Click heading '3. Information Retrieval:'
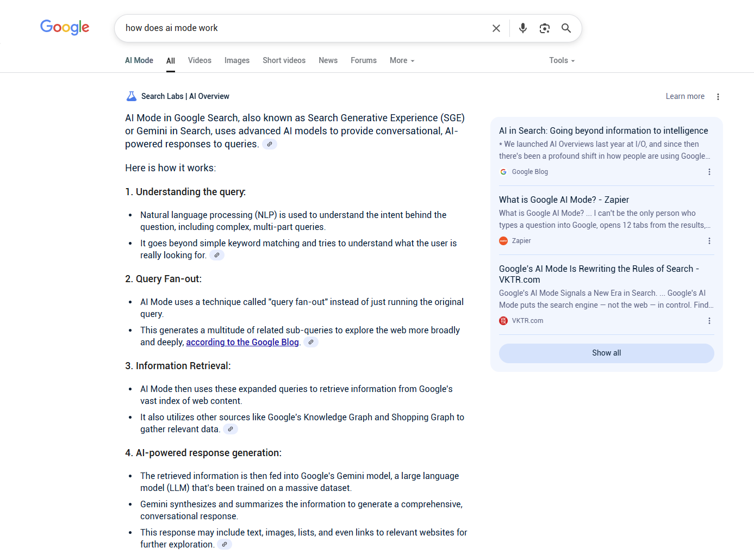754x560 pixels. [178, 366]
